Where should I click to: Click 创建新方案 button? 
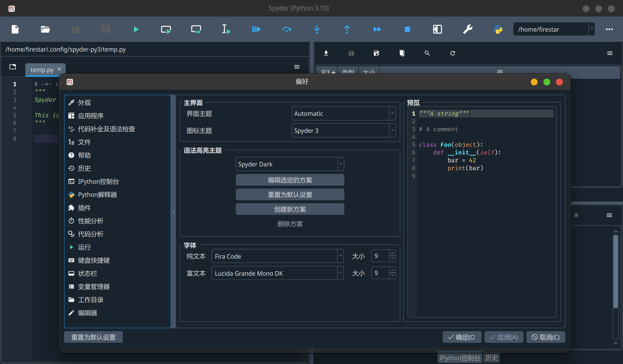290,209
